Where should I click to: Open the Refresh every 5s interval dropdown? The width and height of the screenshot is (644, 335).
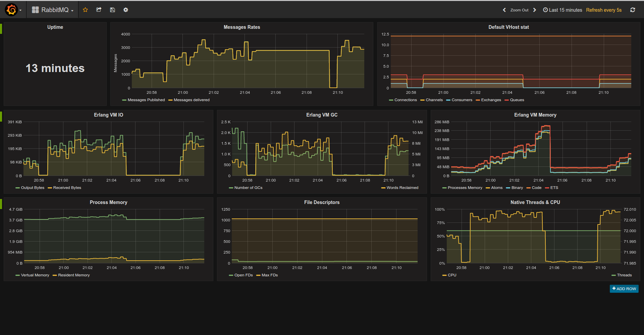(603, 10)
